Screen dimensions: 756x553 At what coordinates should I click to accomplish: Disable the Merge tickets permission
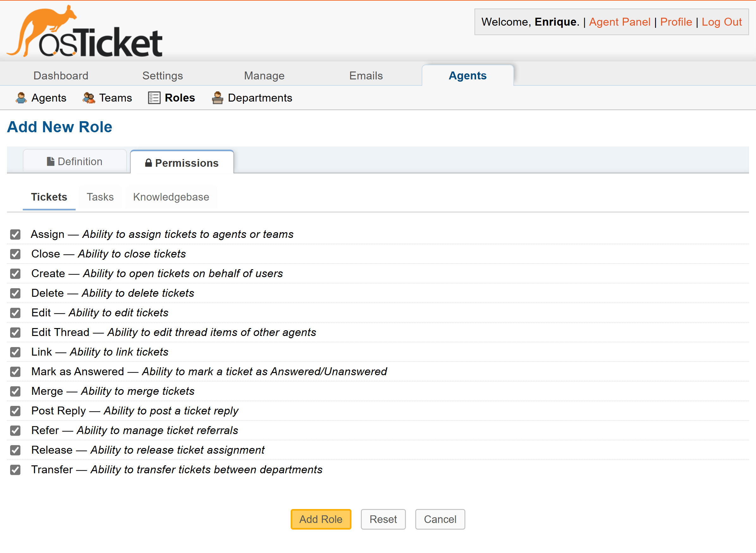click(15, 391)
